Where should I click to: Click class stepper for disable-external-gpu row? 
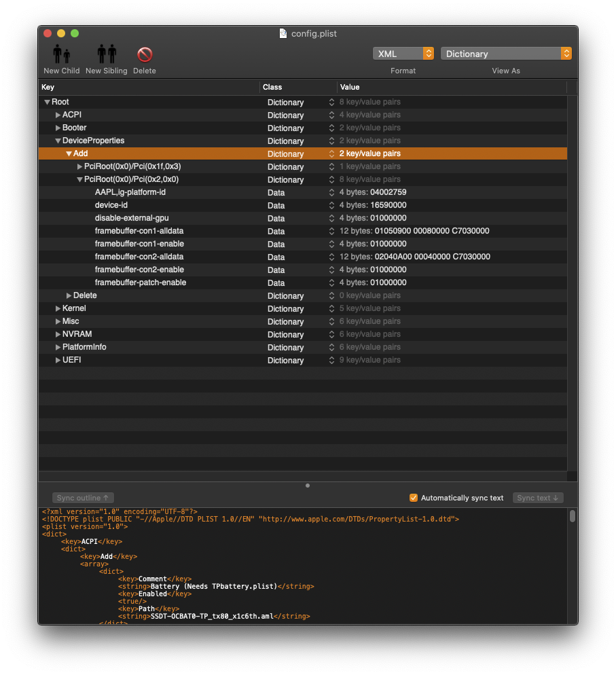point(331,218)
